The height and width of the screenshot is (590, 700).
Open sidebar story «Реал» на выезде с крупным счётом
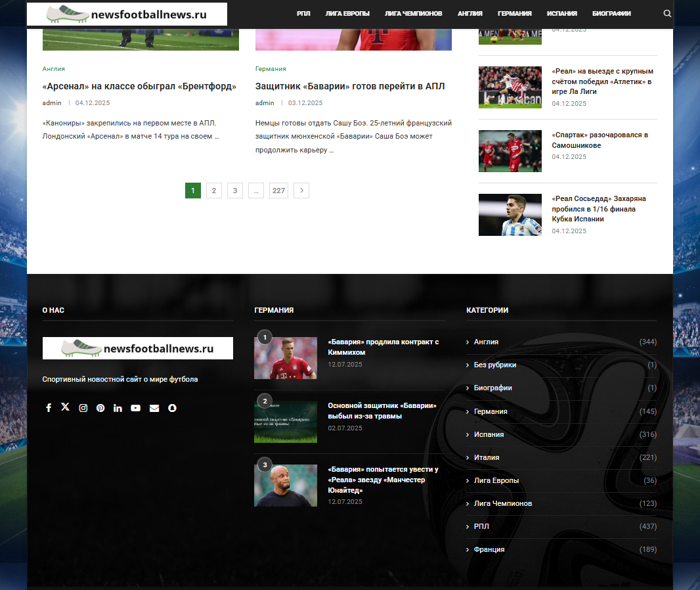pyautogui.click(x=602, y=81)
